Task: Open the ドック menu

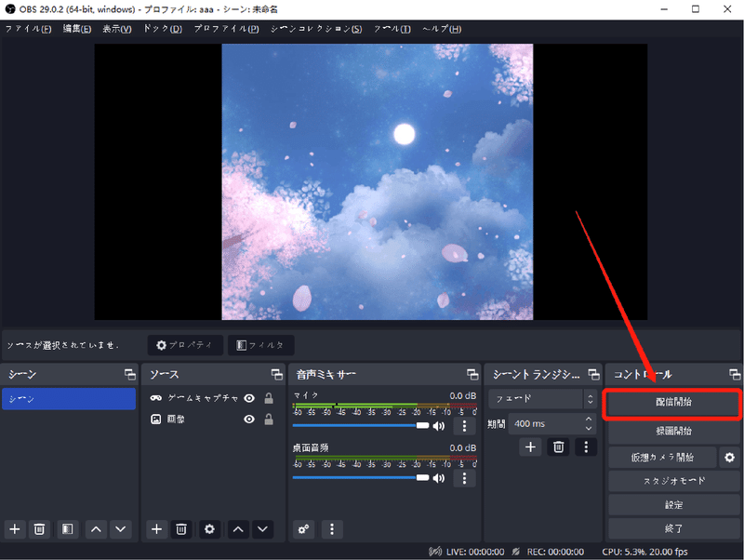Action: 163,29
